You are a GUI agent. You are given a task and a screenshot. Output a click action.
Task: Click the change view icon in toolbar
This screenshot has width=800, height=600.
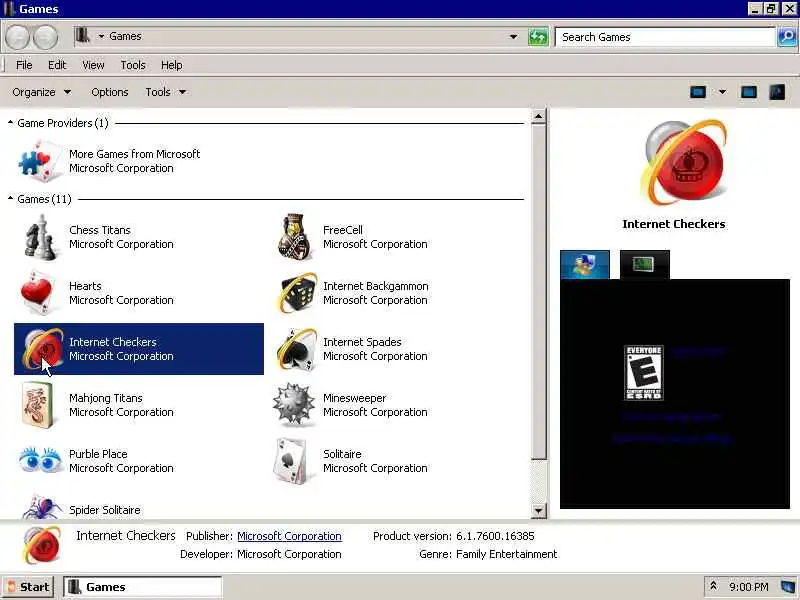tap(697, 92)
